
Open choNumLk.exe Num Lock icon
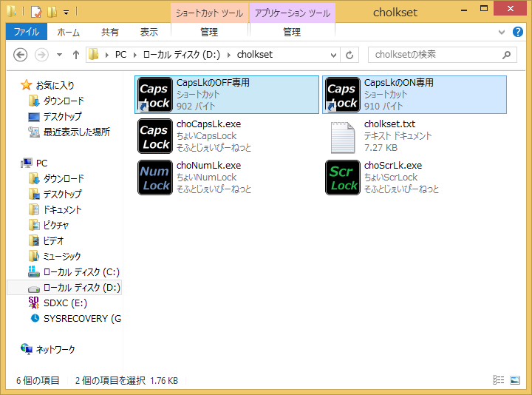[x=155, y=178]
